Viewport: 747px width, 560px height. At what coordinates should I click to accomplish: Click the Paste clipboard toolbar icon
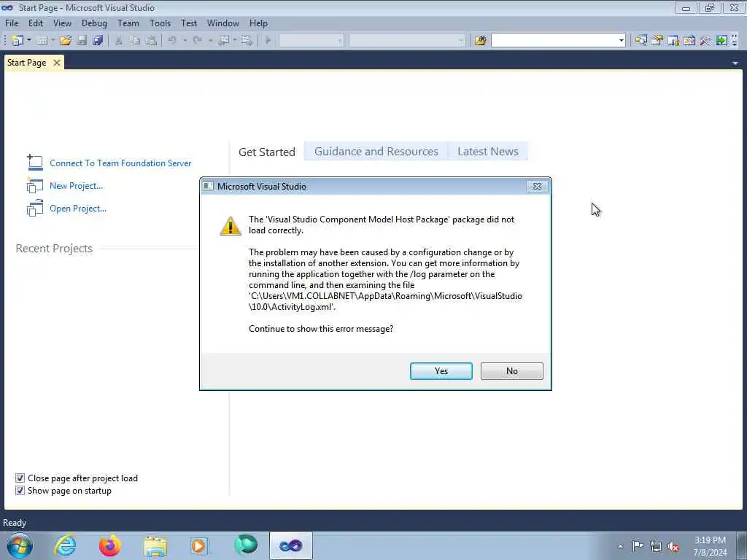pos(151,41)
